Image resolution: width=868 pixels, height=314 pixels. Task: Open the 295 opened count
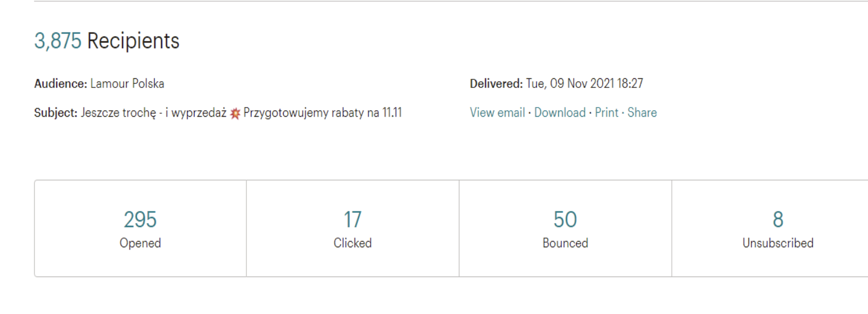click(140, 220)
